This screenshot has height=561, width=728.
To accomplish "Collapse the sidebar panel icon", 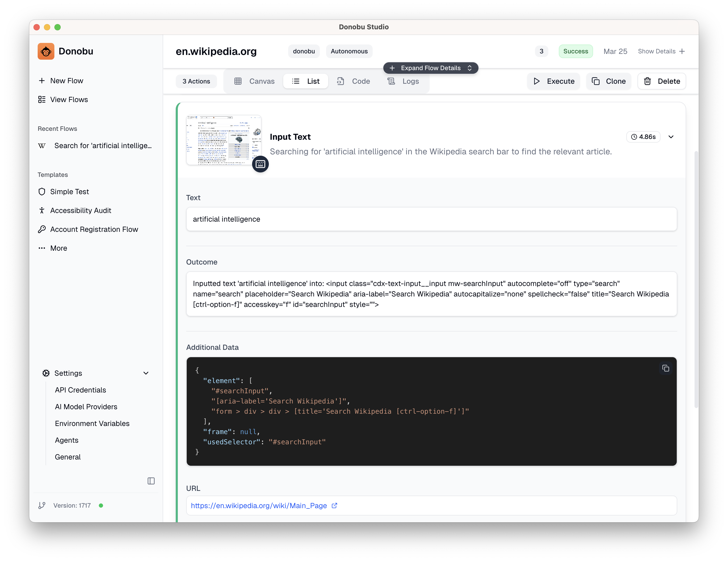I will pos(151,481).
